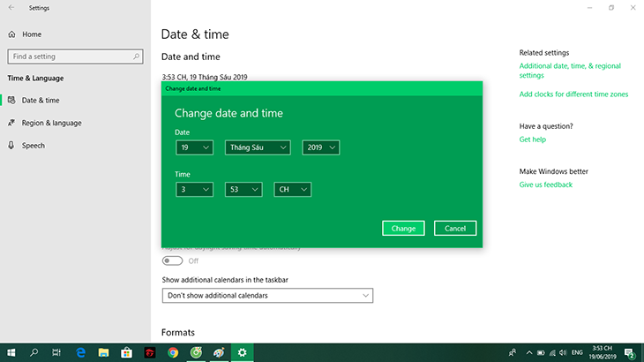
Task: Minimize the Settings window
Action: [590, 8]
